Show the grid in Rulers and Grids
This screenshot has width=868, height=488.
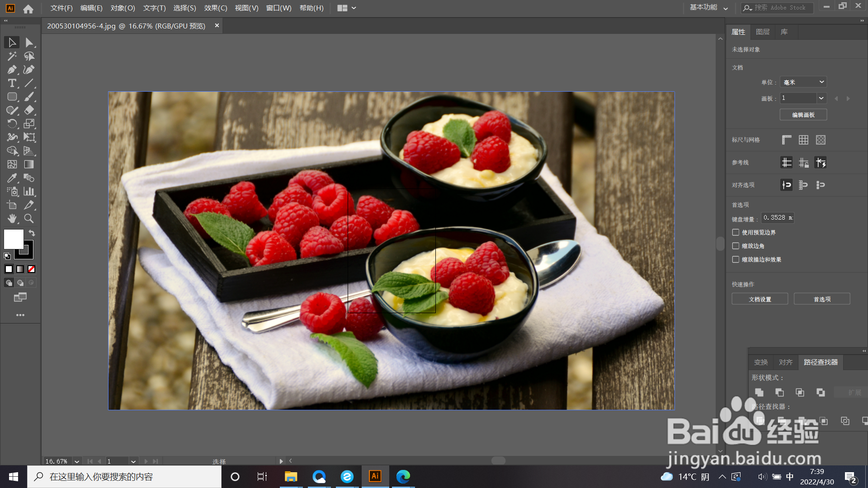tap(803, 140)
